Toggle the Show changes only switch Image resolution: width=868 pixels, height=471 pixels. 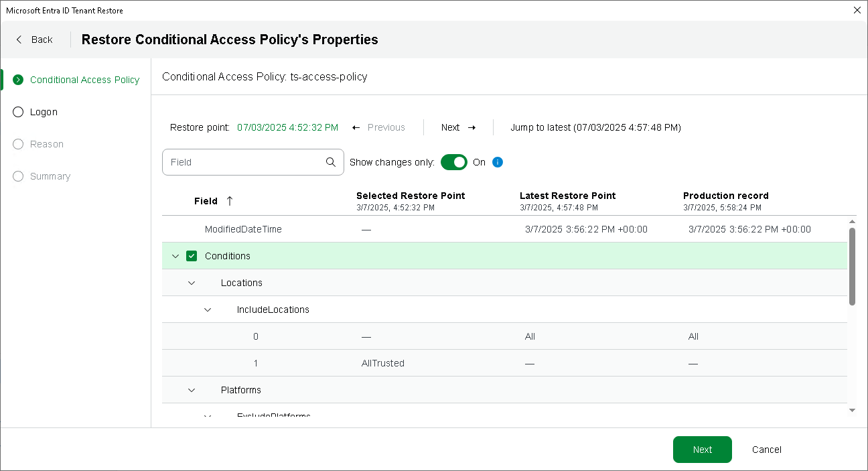(454, 162)
